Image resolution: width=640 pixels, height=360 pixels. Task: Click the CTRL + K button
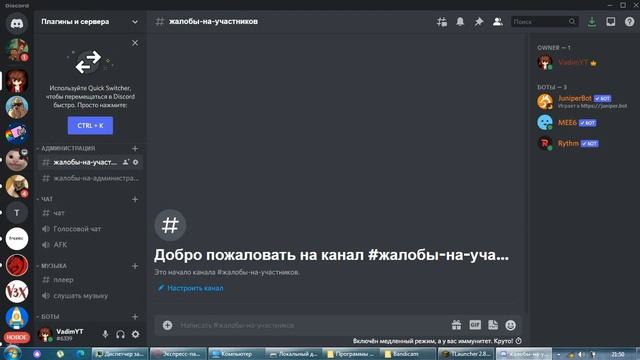click(90, 125)
